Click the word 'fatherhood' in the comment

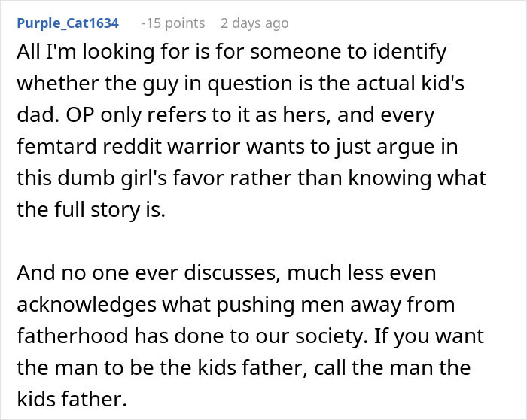[x=72, y=336]
